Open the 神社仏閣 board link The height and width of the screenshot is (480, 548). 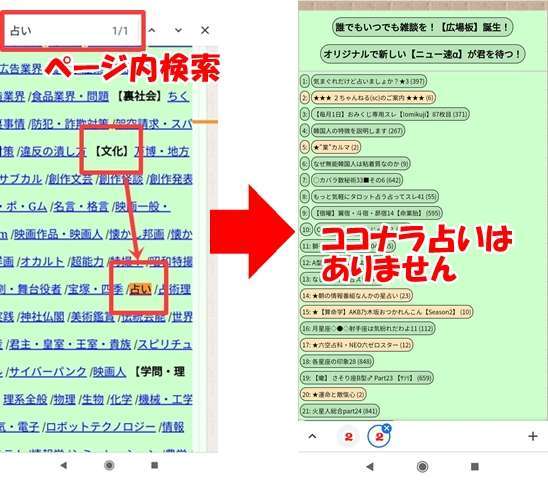click(x=42, y=317)
